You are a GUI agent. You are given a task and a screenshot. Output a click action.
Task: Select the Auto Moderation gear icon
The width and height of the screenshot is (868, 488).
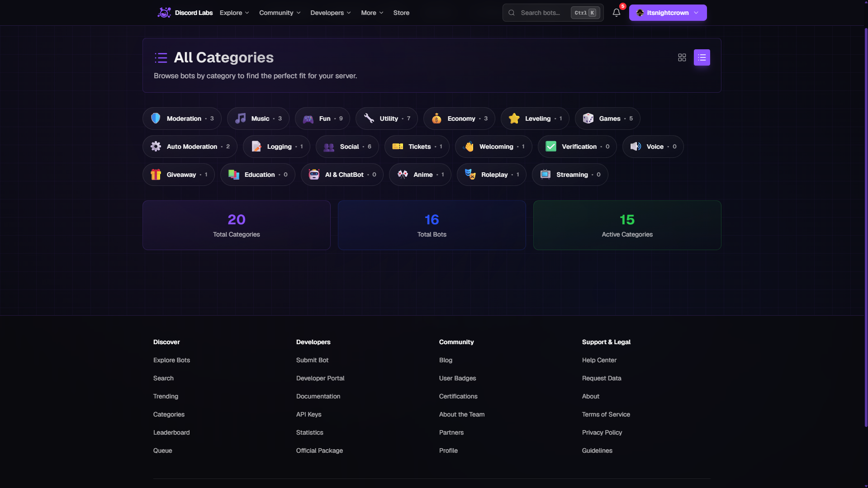pyautogui.click(x=156, y=147)
